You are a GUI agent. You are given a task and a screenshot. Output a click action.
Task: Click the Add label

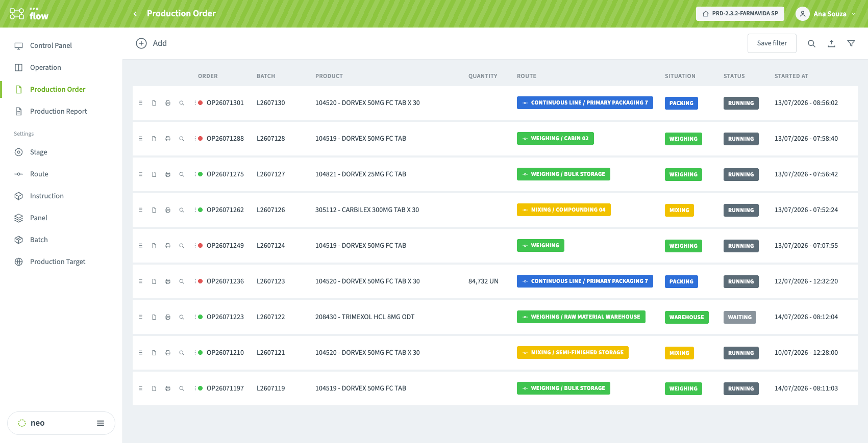(160, 43)
